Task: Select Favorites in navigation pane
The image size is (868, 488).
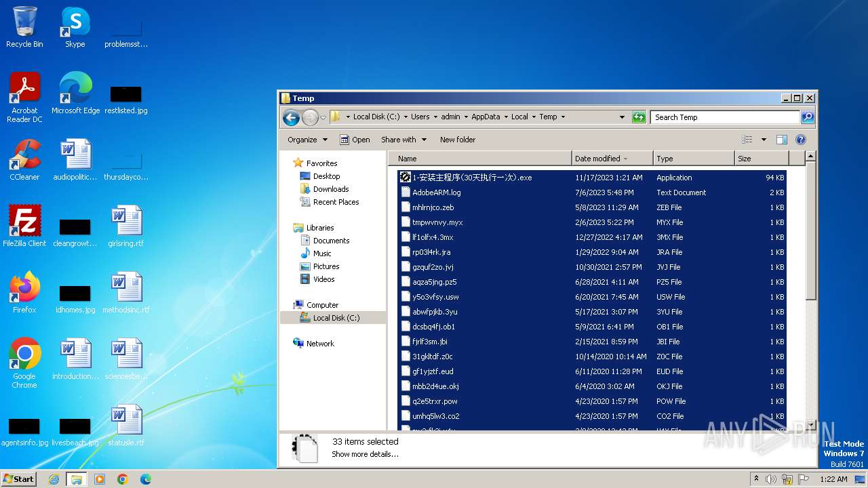Action: point(315,163)
